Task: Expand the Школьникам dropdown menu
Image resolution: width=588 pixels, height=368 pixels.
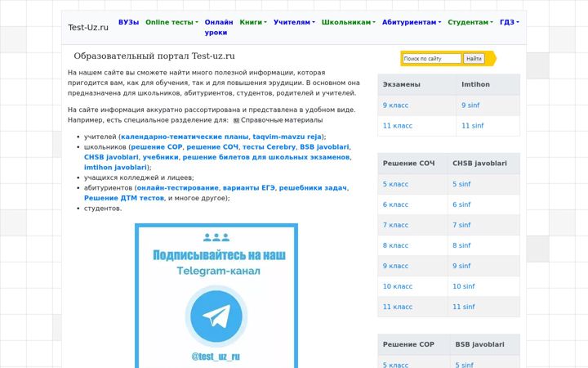Action: point(349,22)
